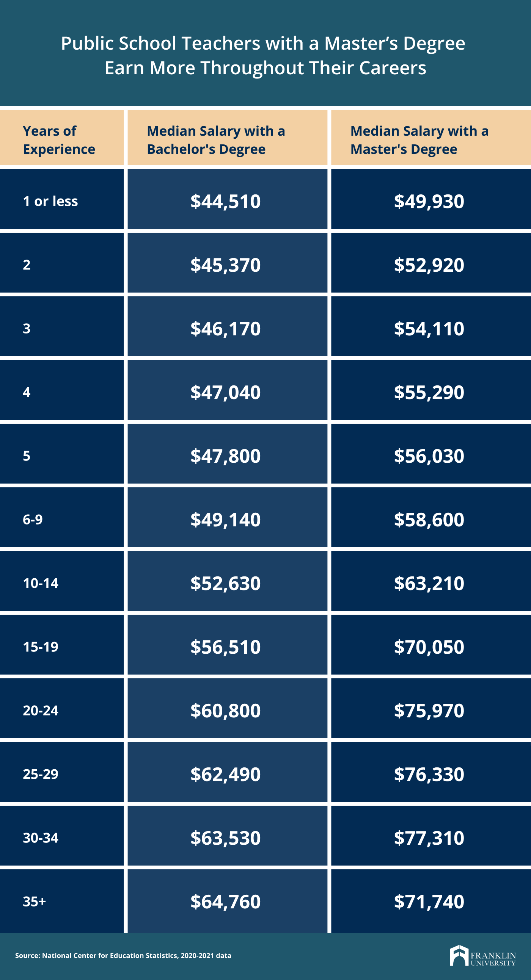Click the Bachelor's Degree column header
The height and width of the screenshot is (980, 531).
click(x=216, y=140)
